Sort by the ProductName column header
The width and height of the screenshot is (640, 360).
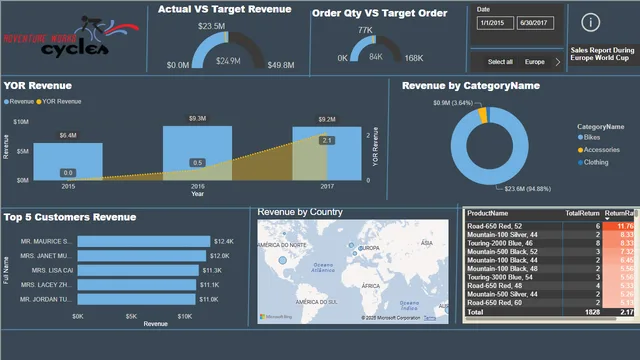[487, 213]
